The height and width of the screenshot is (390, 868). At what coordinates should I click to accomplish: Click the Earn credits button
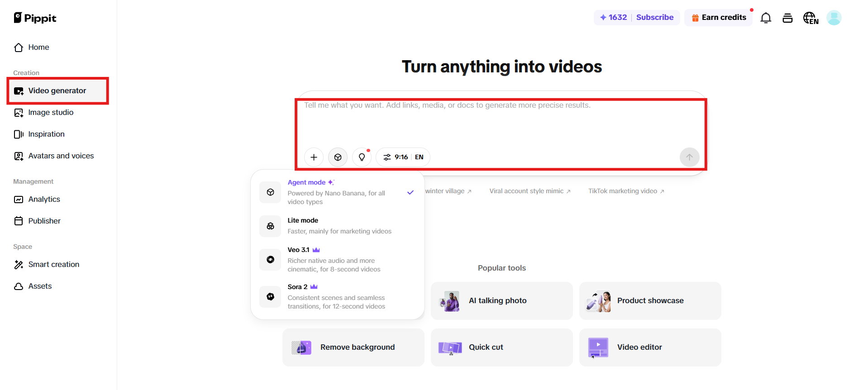click(719, 18)
